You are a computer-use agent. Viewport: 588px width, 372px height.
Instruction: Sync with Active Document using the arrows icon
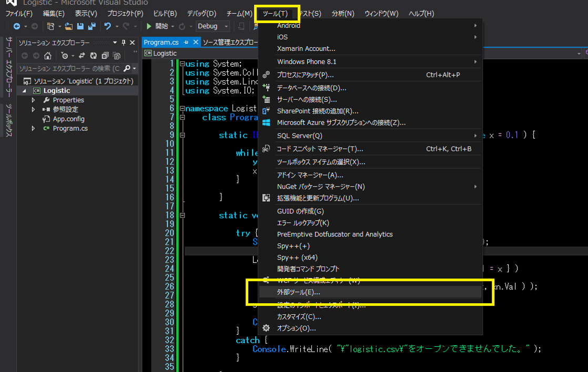tap(82, 56)
